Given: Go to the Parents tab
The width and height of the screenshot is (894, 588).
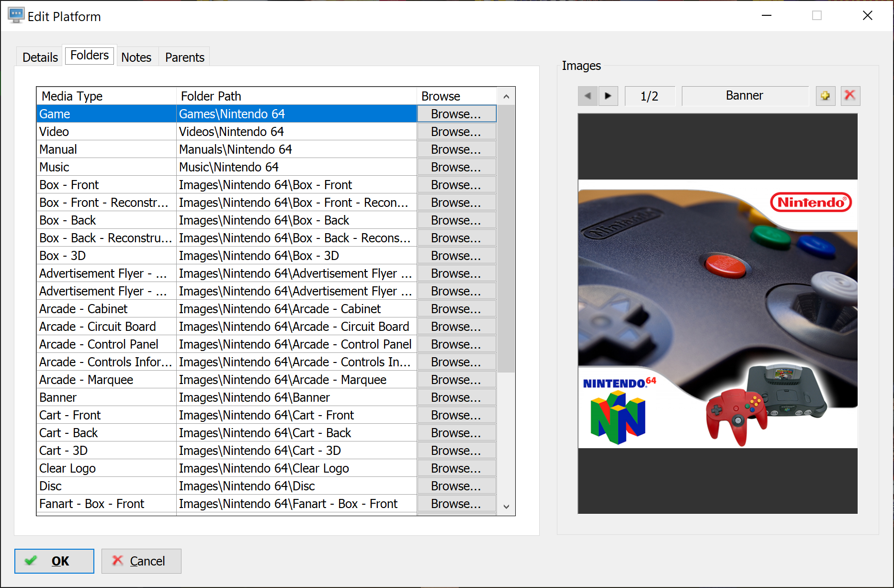Looking at the screenshot, I should pos(185,57).
